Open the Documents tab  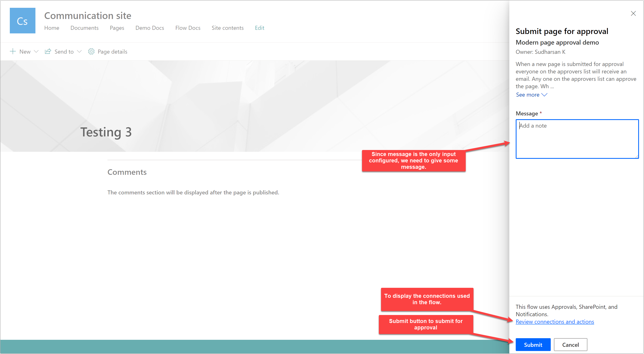84,28
